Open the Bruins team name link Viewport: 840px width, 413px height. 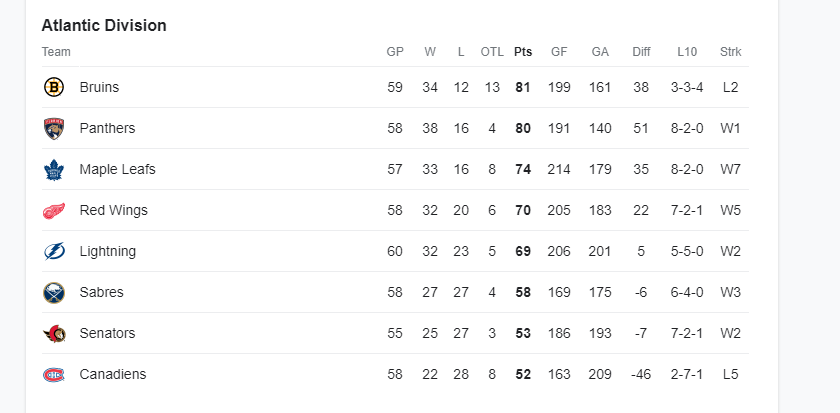(99, 87)
